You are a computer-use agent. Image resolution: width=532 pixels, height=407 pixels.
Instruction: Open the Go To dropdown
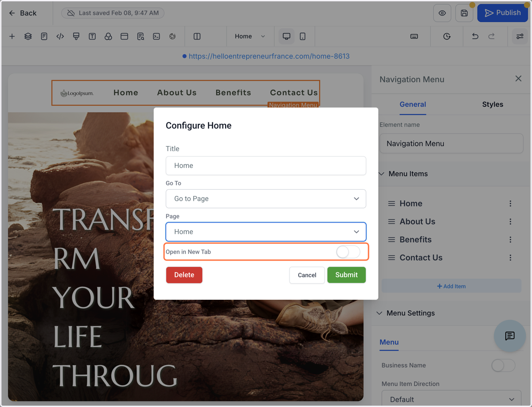tap(266, 199)
